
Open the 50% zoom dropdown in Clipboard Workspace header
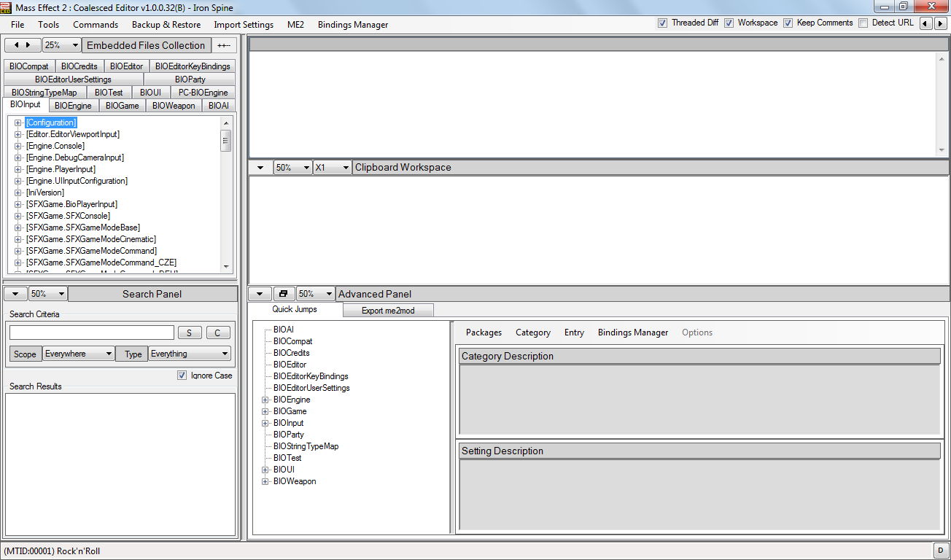point(293,168)
